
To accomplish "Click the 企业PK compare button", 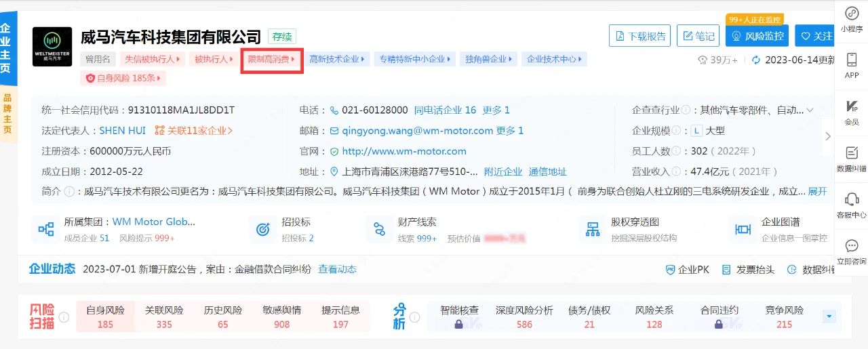I will pos(688,270).
